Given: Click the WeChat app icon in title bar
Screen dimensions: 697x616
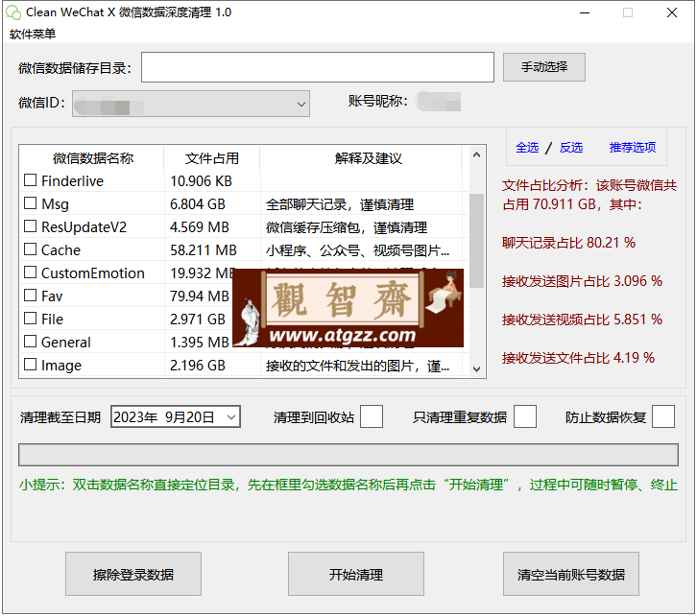Looking at the screenshot, I should coord(13,12).
